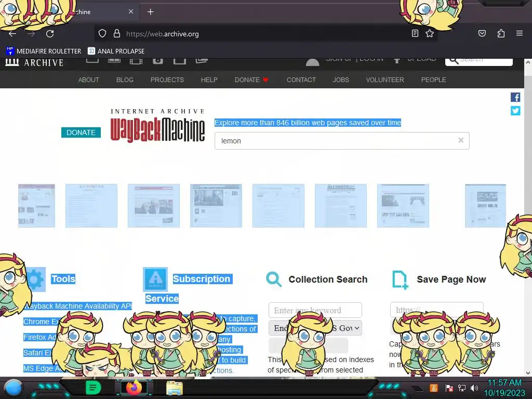
Task: Click the Archive search box in header
Action: pyautogui.click(x=478, y=62)
